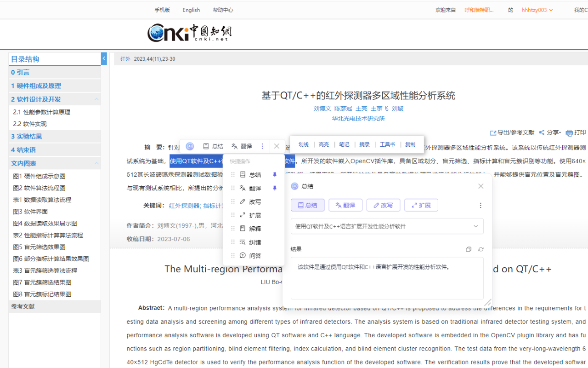Open 帮助中心 in top bar
Viewport: 588px width, 368px height.
(x=223, y=10)
